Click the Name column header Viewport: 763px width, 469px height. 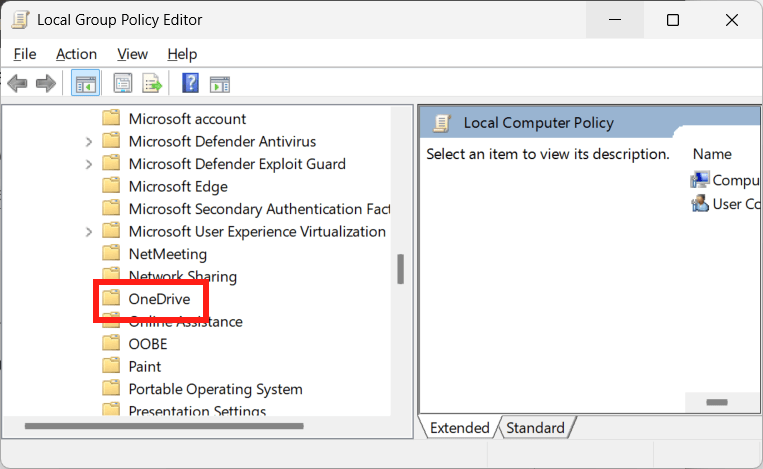click(x=712, y=154)
